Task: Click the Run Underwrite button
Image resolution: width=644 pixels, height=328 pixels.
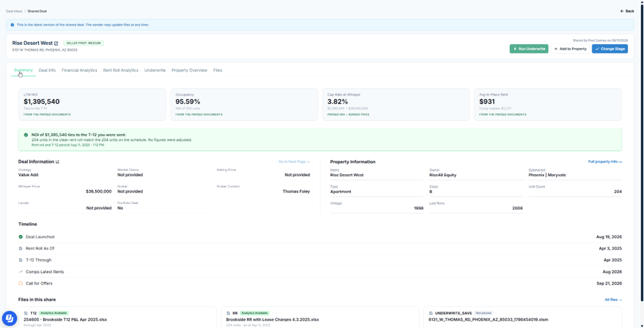Action: pyautogui.click(x=528, y=49)
